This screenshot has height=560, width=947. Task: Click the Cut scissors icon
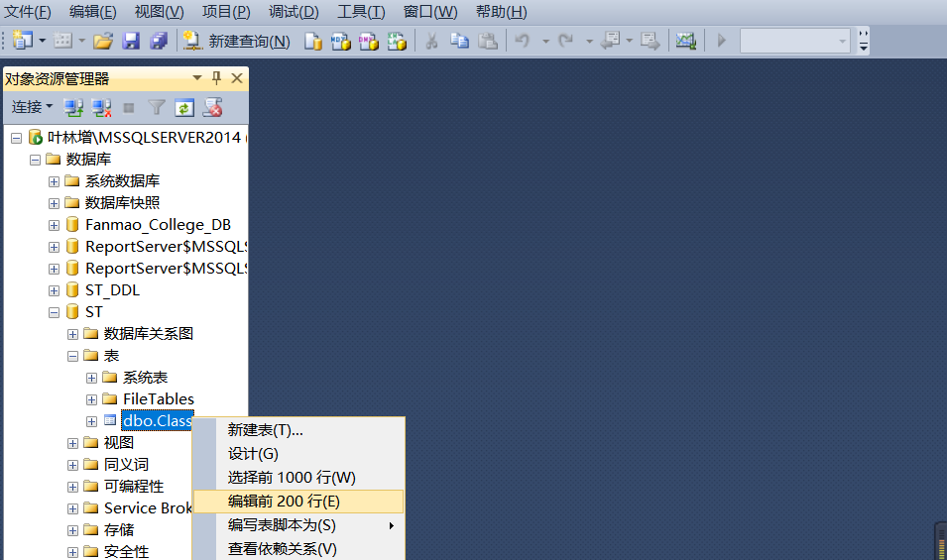(x=431, y=41)
